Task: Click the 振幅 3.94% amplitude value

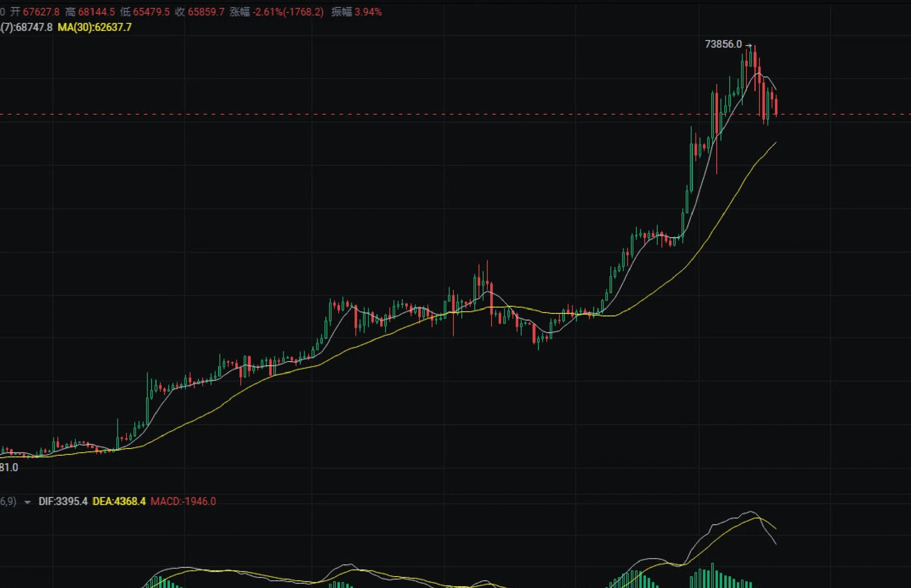Action: click(368, 12)
